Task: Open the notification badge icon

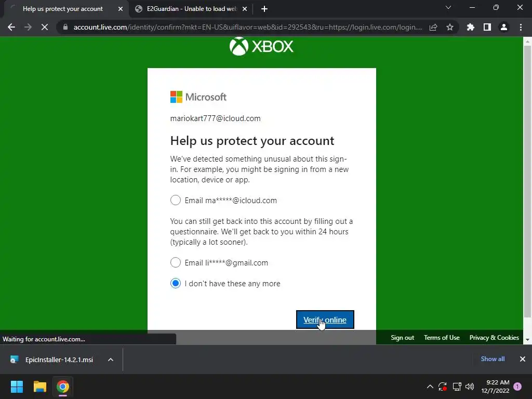Action: click(x=517, y=387)
